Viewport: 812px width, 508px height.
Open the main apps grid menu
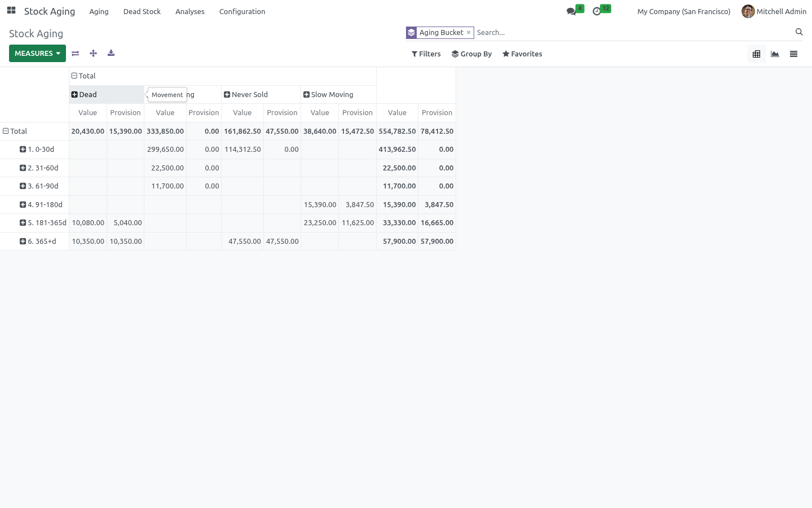pos(11,11)
